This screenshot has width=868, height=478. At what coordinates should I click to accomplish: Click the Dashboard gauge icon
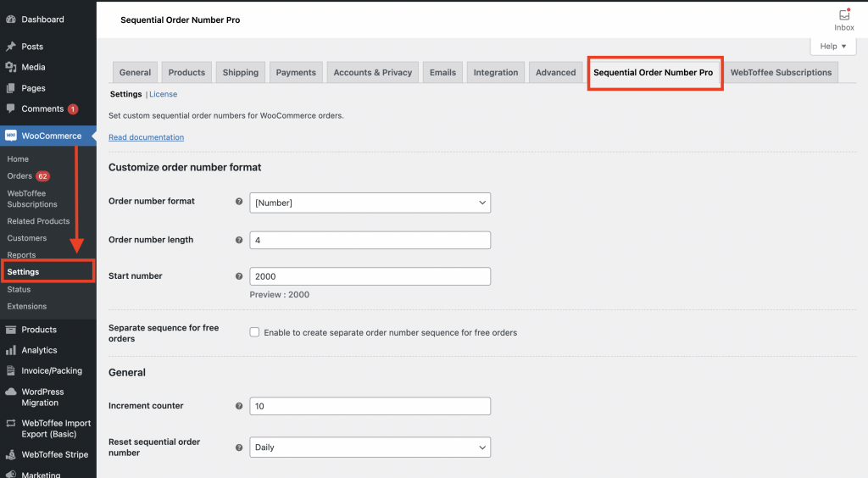click(10, 19)
